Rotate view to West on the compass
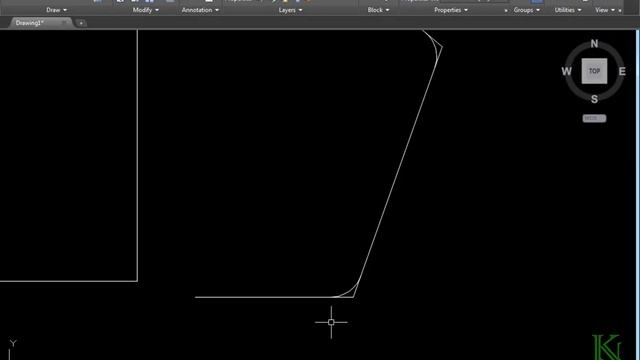Screen dimensions: 640x360 point(567,71)
